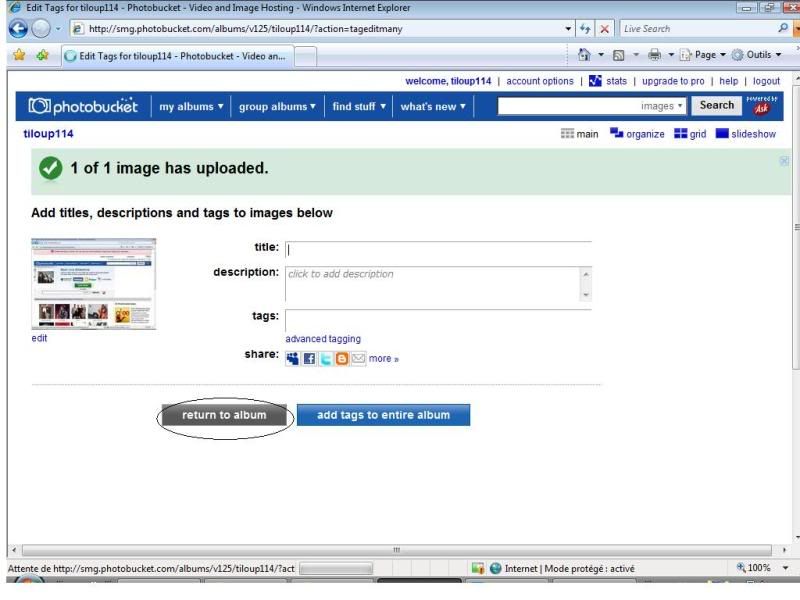This screenshot has height=600, width=800.
Task: Click the logout link
Action: [x=766, y=81]
